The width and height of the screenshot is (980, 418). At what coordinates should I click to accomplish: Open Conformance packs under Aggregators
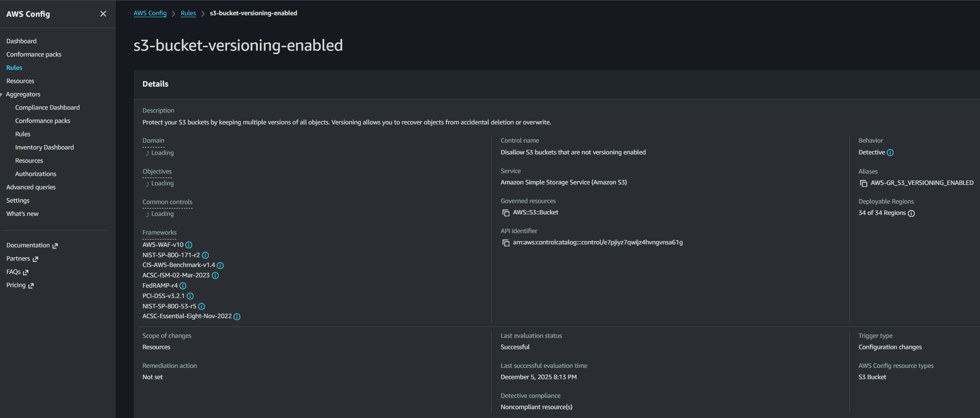point(43,121)
